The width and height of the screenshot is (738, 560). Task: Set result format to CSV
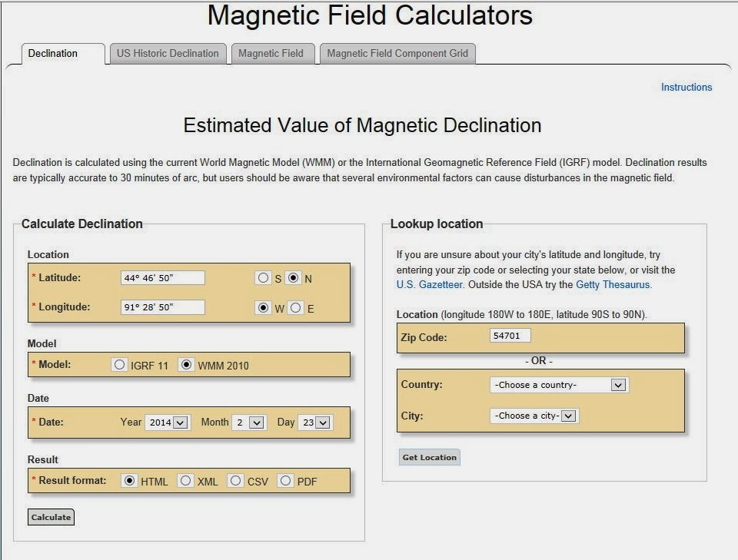[x=235, y=481]
